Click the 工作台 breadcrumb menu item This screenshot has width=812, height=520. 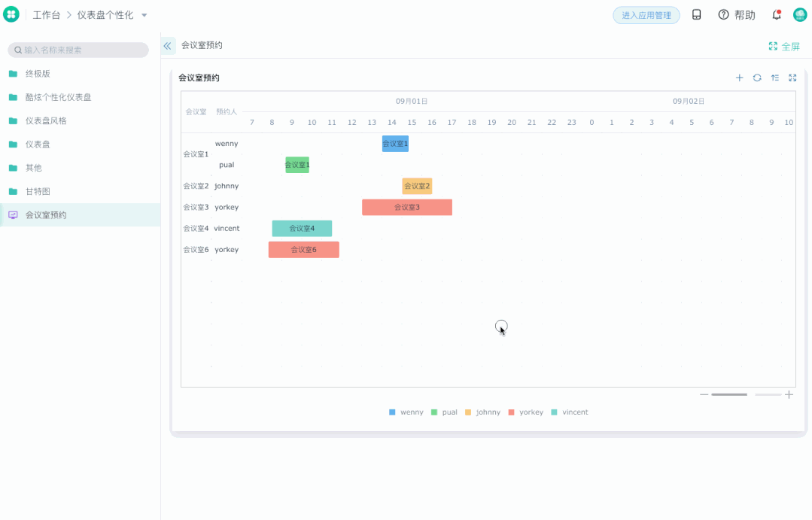[x=47, y=14]
